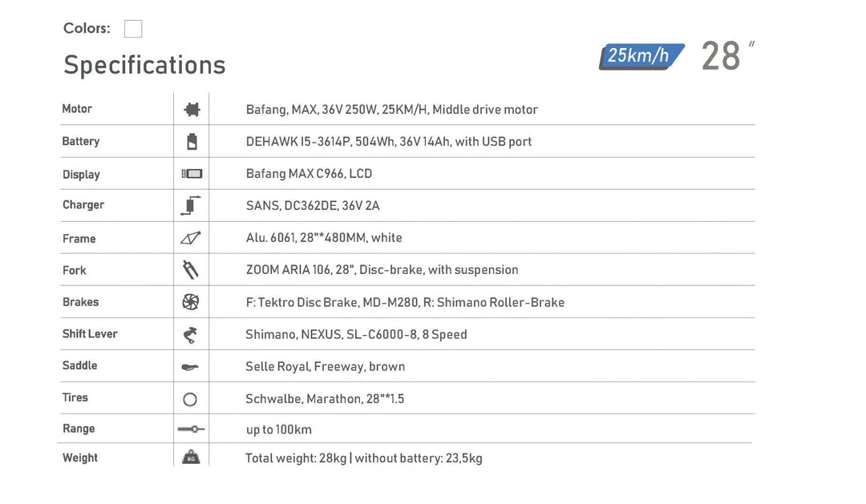Click the suspension fork icon

190,270
